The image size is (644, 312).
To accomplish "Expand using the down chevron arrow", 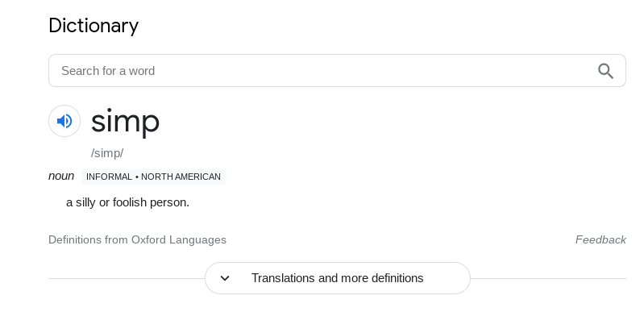I will (225, 278).
